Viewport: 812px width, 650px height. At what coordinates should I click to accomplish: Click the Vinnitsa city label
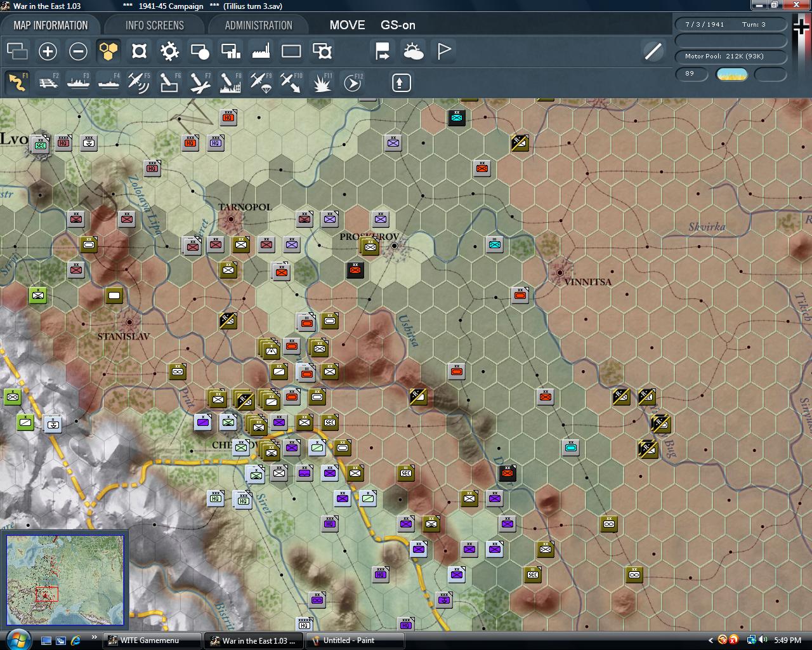587,282
